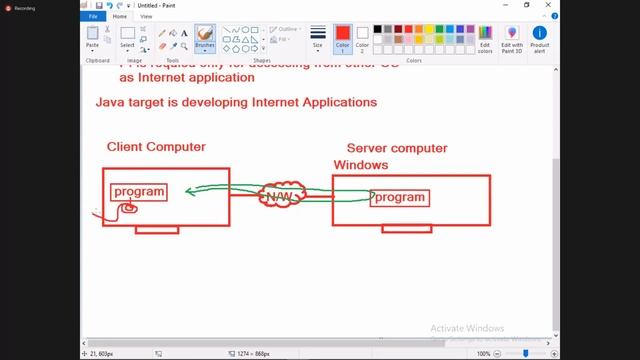Image resolution: width=640 pixels, height=360 pixels.
Task: Click the Save icon in title bar
Action: tap(99, 5)
